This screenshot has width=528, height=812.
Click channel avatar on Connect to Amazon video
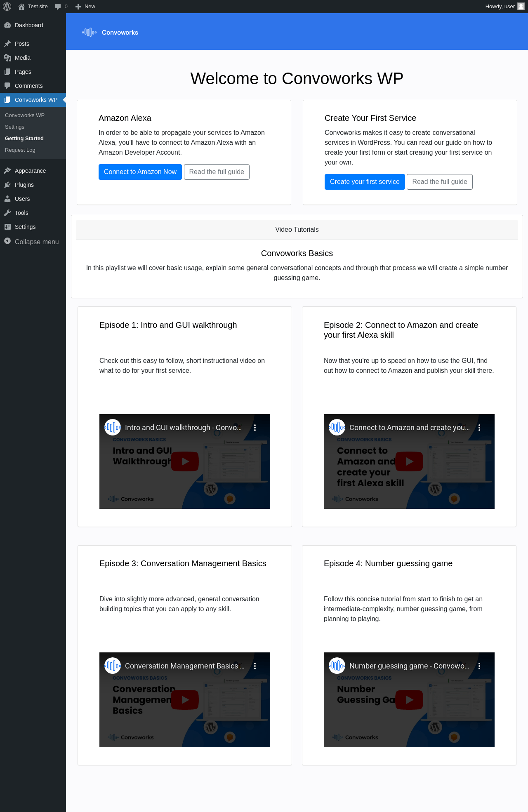click(337, 428)
